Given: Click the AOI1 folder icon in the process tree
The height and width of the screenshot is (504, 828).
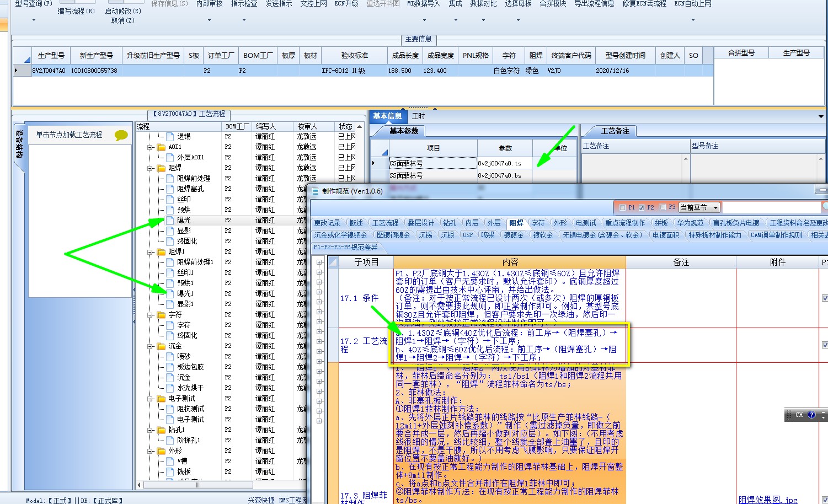Looking at the screenshot, I should [161, 147].
